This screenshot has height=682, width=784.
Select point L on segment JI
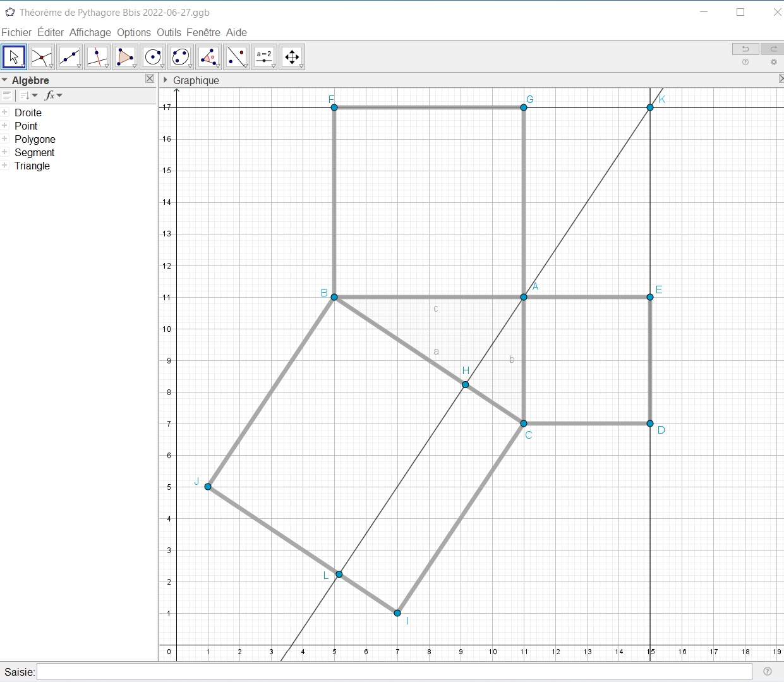pos(339,574)
